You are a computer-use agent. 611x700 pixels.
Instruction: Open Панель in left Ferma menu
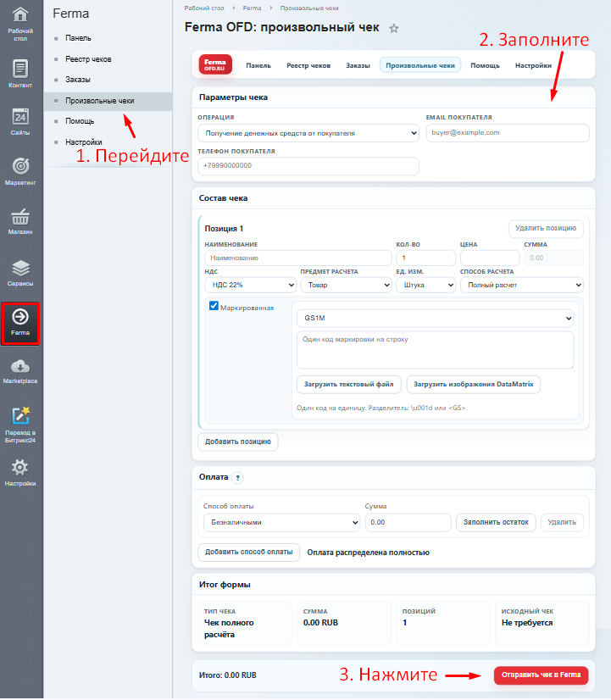click(x=78, y=38)
